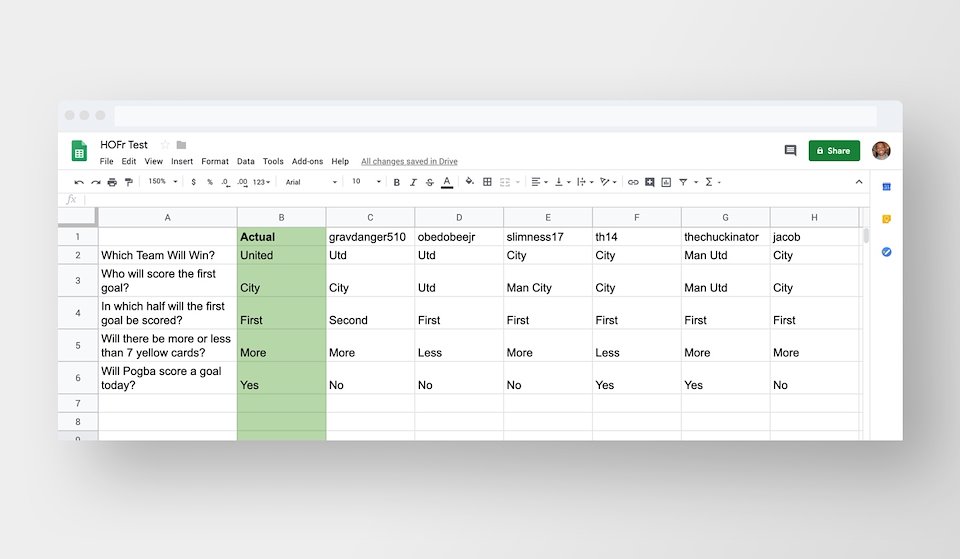Screen dimensions: 960x559
Task: Toggle Italic formatting
Action: pos(413,182)
